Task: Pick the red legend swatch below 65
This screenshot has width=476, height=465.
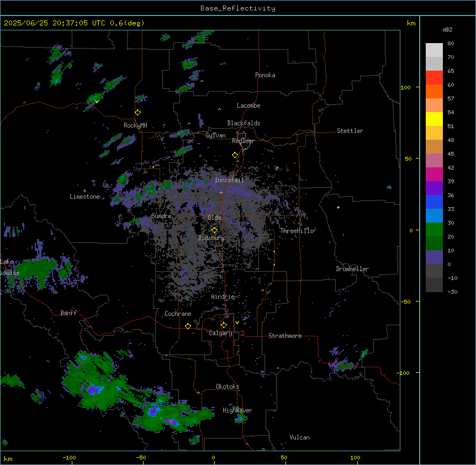Action: 434,77
